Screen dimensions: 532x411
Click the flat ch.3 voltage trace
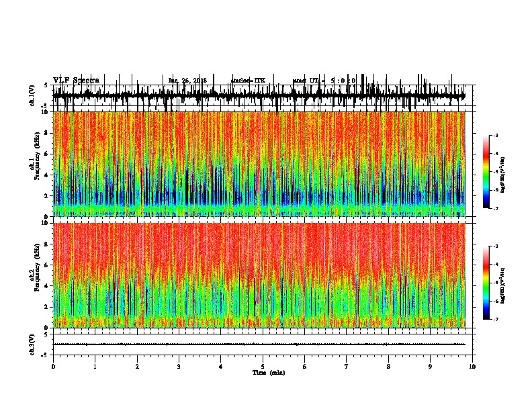click(x=259, y=345)
